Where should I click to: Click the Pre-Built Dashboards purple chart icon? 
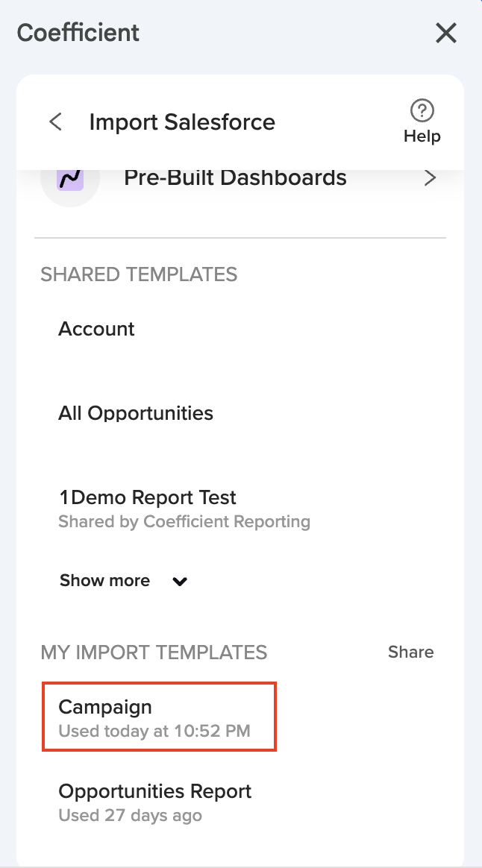(x=70, y=179)
